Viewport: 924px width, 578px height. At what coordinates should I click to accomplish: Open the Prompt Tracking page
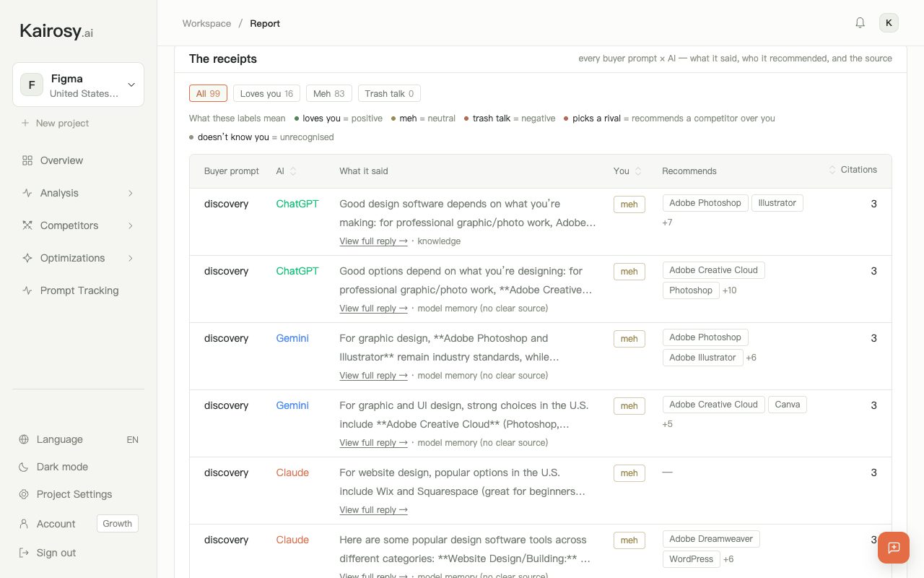point(78,290)
